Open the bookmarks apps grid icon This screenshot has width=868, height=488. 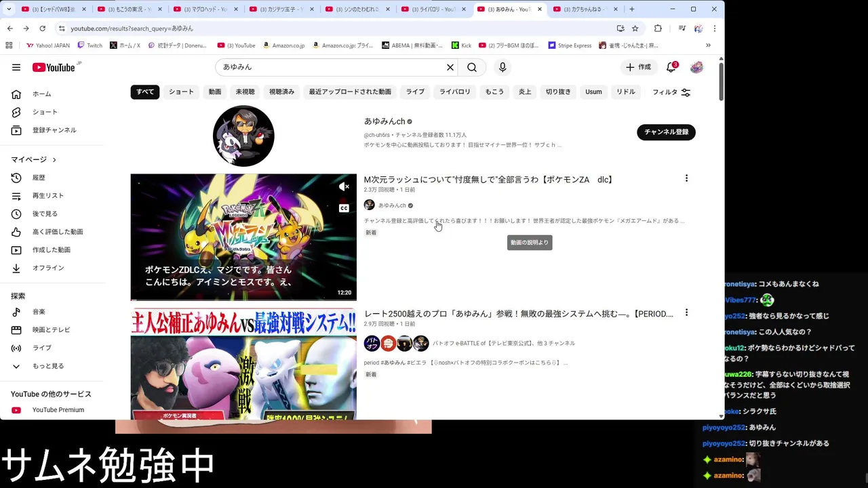[x=9, y=45]
